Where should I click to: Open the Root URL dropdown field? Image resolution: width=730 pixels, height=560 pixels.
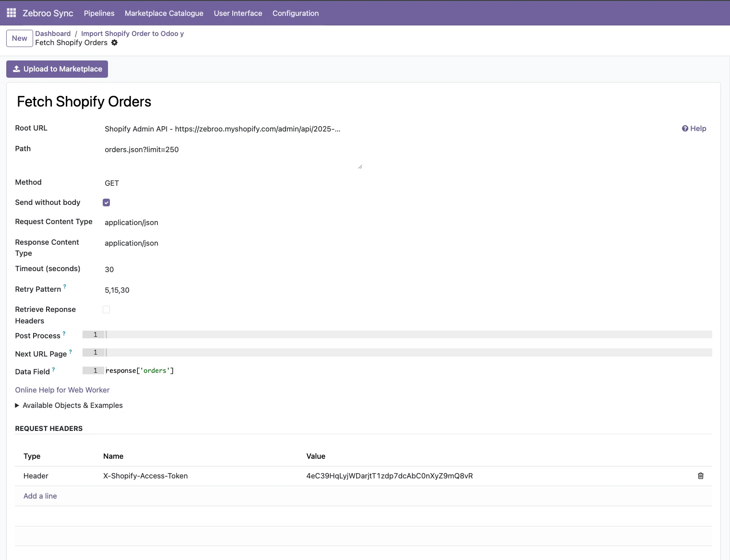tap(233, 129)
